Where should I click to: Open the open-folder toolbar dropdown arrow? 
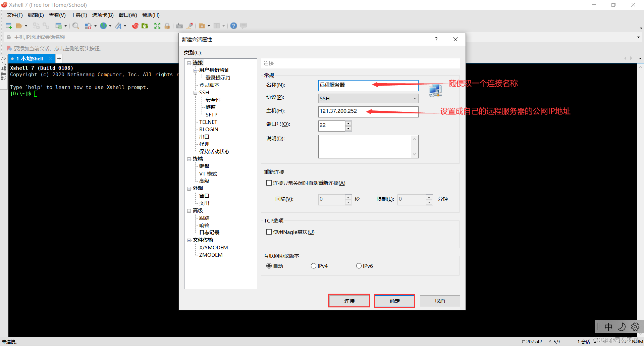point(26,26)
